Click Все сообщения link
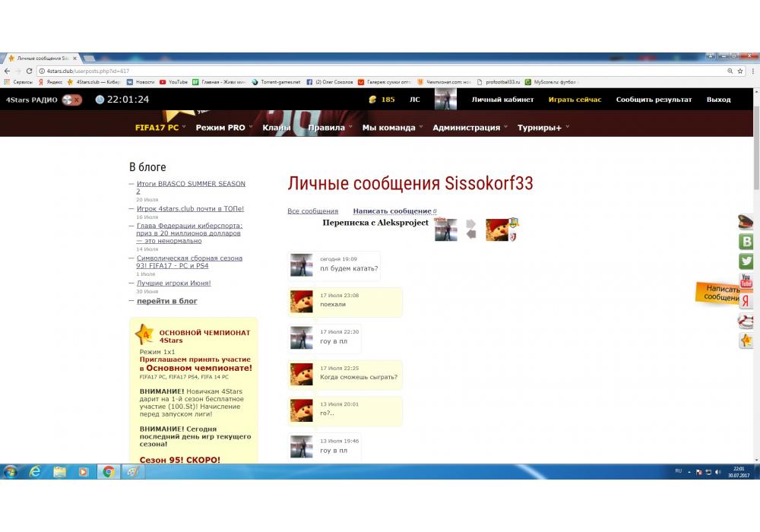This screenshot has width=760, height=532. (x=312, y=211)
